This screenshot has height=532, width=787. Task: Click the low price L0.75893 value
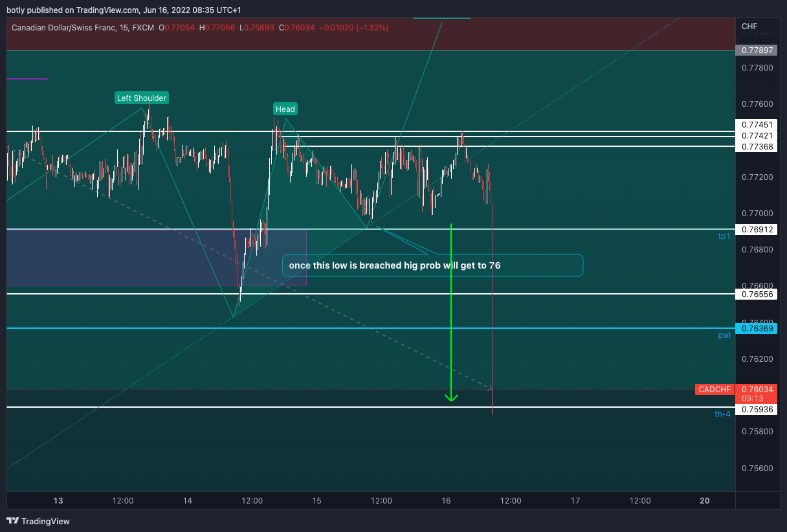pos(257,27)
